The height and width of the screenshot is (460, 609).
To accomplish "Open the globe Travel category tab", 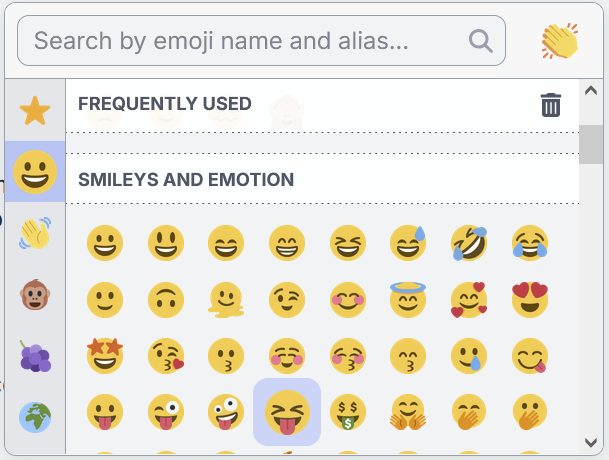I will (35, 417).
